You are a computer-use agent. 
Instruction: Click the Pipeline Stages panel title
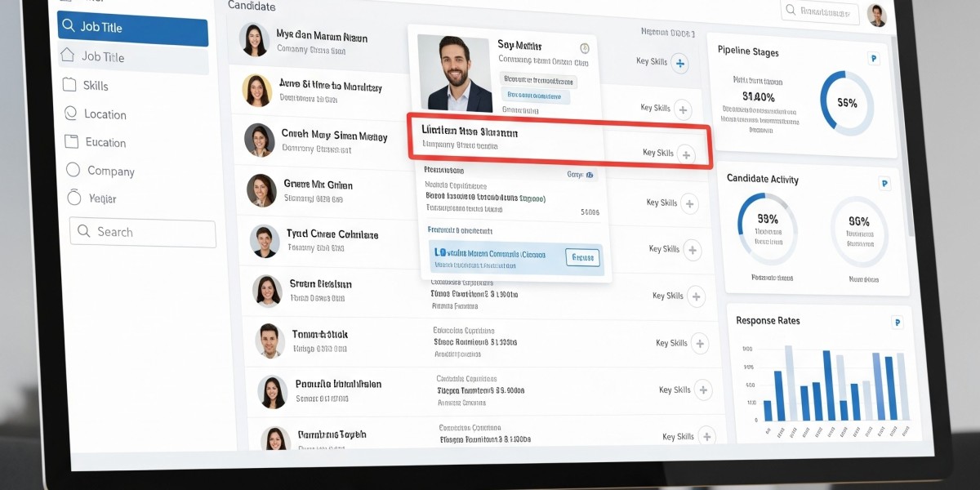click(x=748, y=51)
